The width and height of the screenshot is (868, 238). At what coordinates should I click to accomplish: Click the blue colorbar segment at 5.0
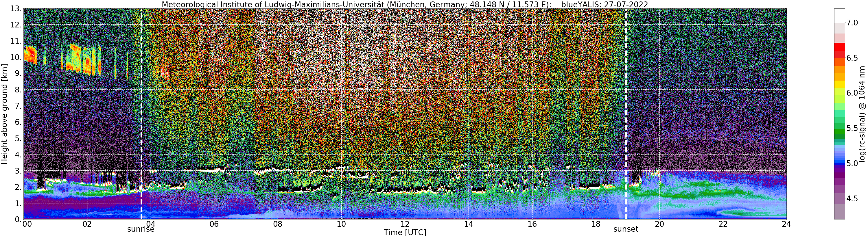click(x=839, y=164)
